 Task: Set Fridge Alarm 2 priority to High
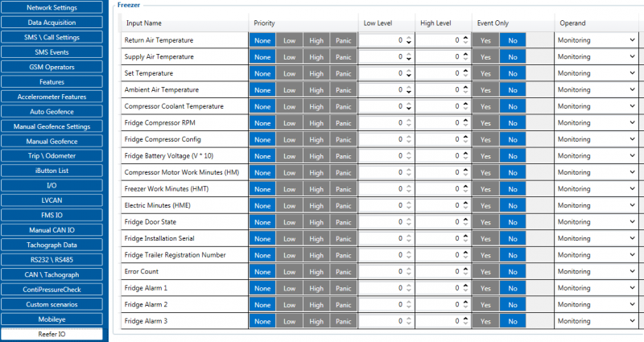pyautogui.click(x=316, y=305)
